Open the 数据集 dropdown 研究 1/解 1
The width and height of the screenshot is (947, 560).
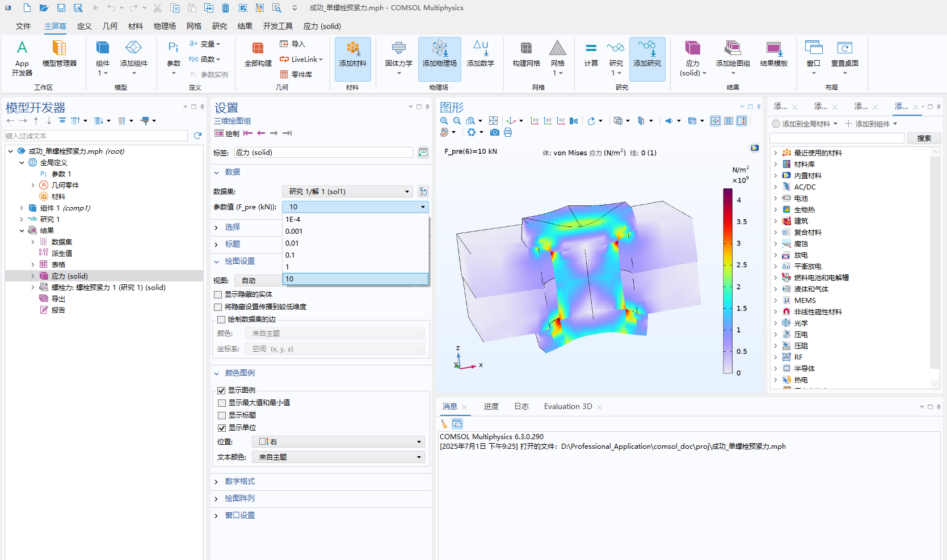pos(347,191)
